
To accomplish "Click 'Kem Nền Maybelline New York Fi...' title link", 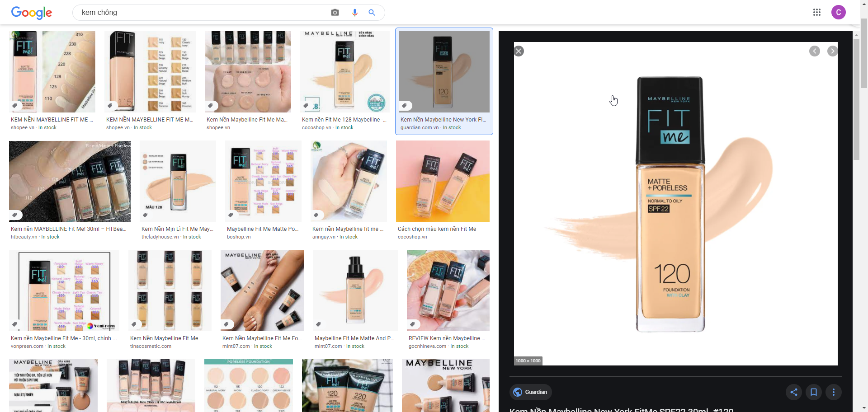I will (443, 120).
